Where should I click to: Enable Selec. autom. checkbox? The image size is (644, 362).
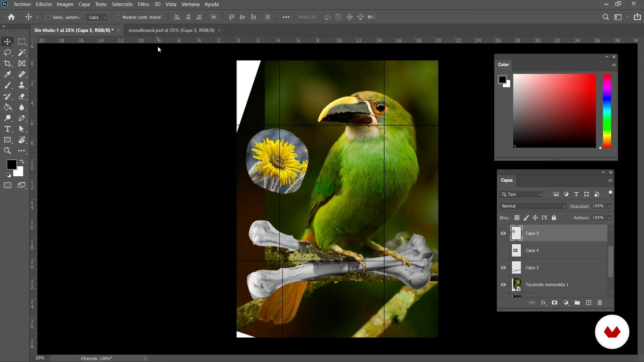click(48, 17)
